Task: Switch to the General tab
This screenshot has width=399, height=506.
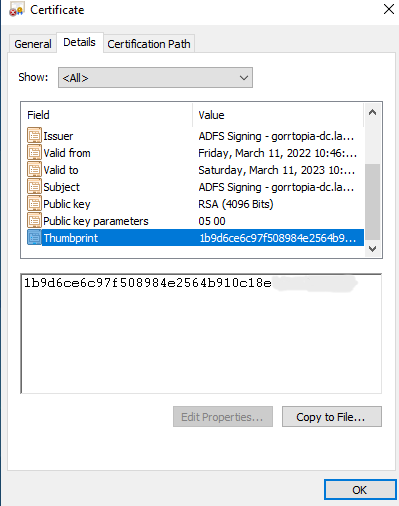Action: (x=33, y=44)
